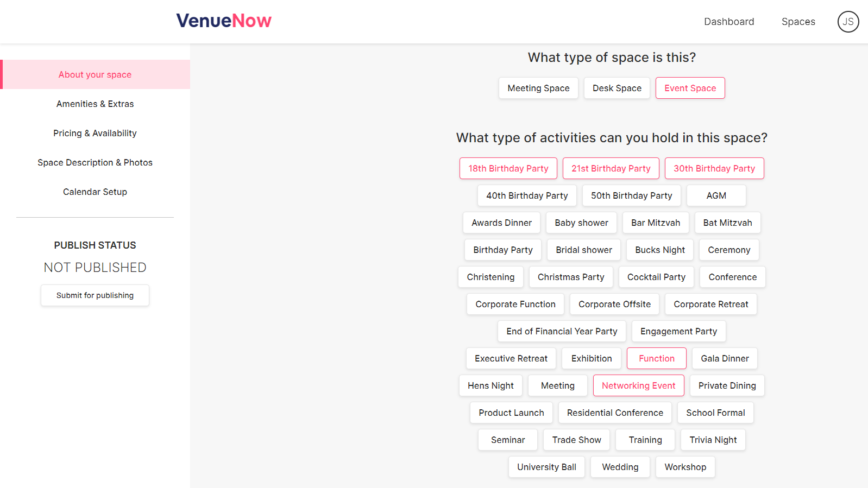Select Wedding activity
The image size is (868, 488).
pyautogui.click(x=620, y=467)
